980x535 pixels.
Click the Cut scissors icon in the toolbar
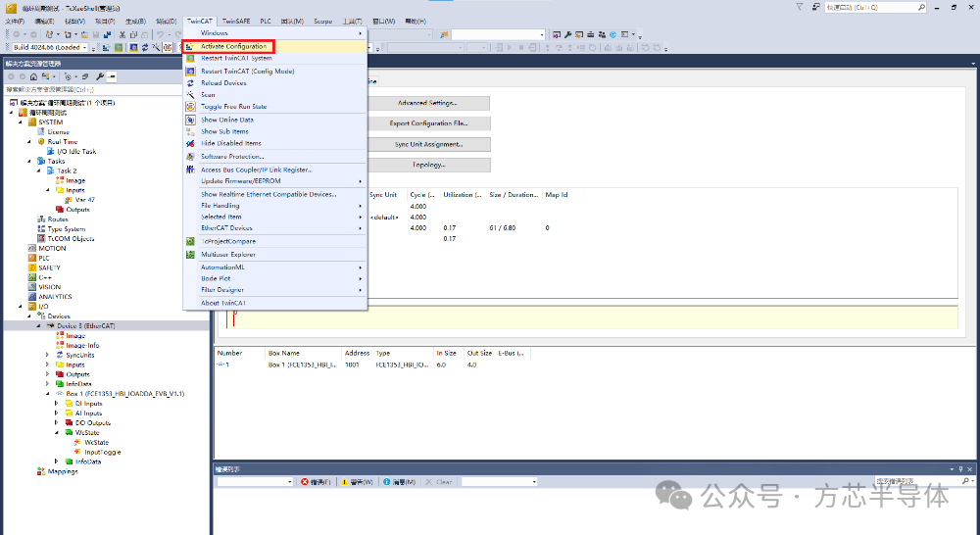click(x=122, y=35)
